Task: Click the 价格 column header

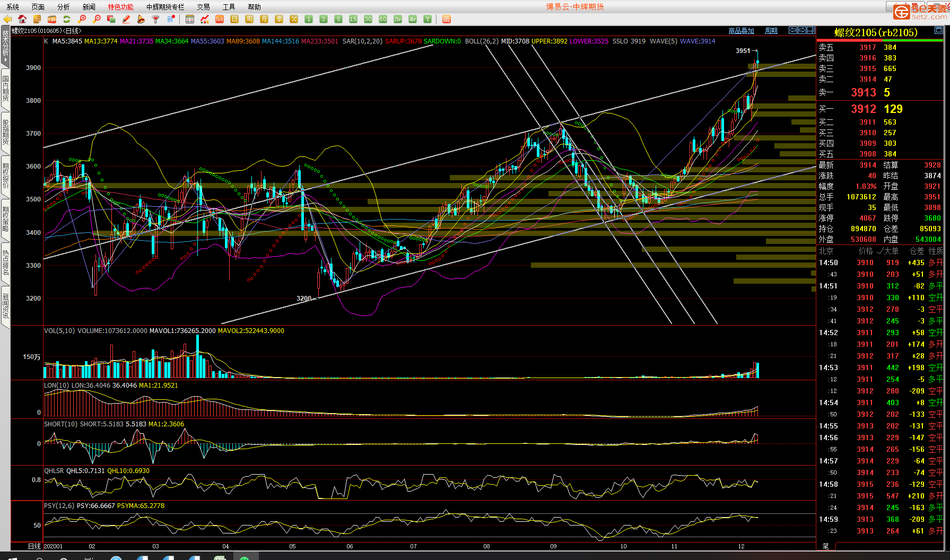Action: pyautogui.click(x=866, y=251)
